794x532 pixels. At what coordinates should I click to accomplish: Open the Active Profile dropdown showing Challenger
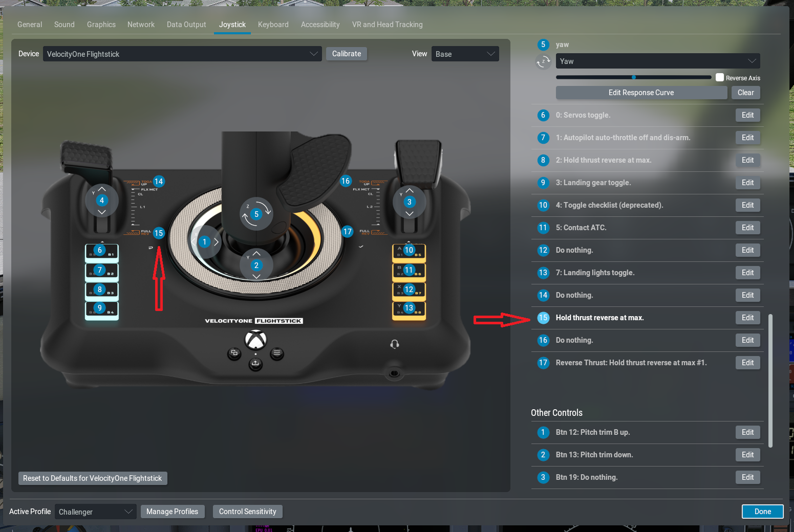95,512
